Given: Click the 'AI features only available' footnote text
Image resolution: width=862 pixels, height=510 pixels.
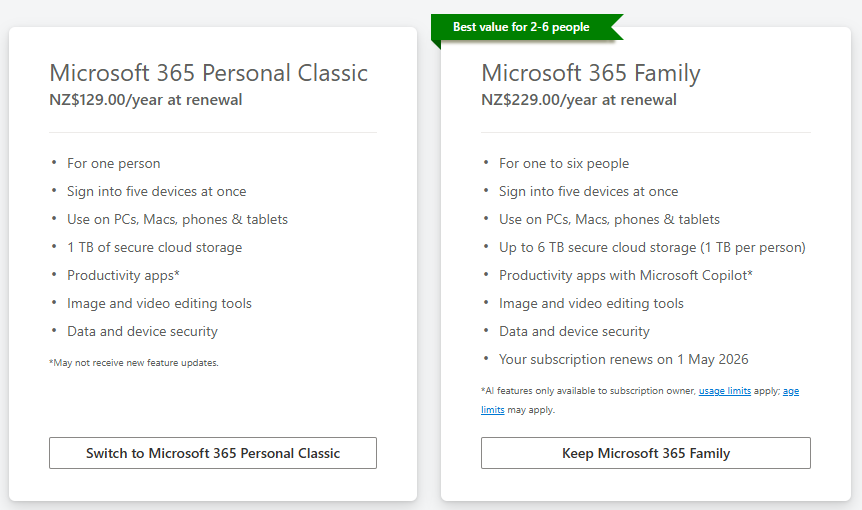Looking at the screenshot, I should (586, 391).
